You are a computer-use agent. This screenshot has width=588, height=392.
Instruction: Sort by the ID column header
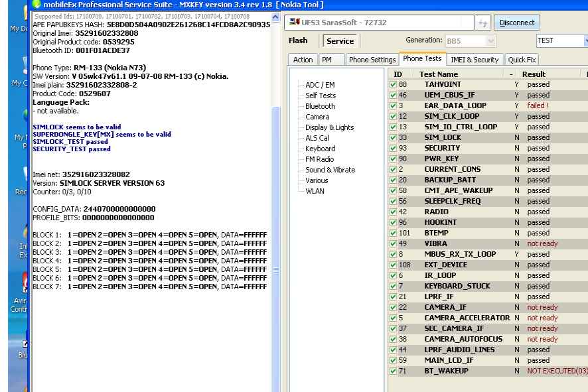coord(400,74)
